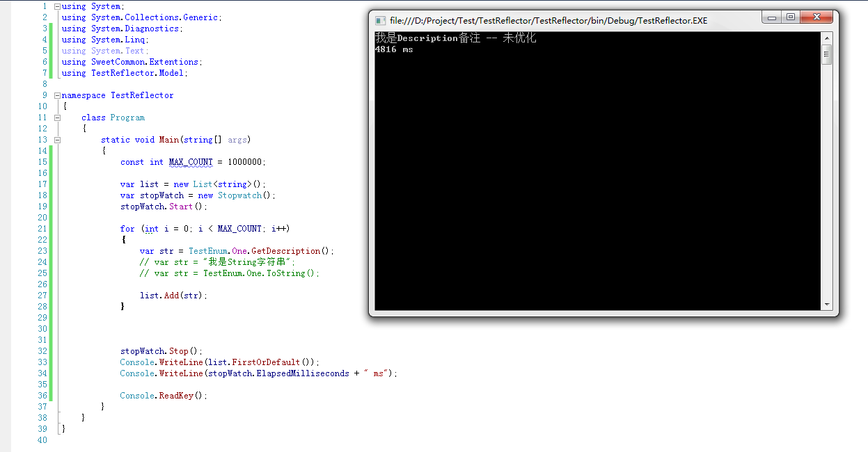The height and width of the screenshot is (452, 868).
Task: Click 'ElapsedMilliseconds' property on line 34
Action: (x=303, y=373)
